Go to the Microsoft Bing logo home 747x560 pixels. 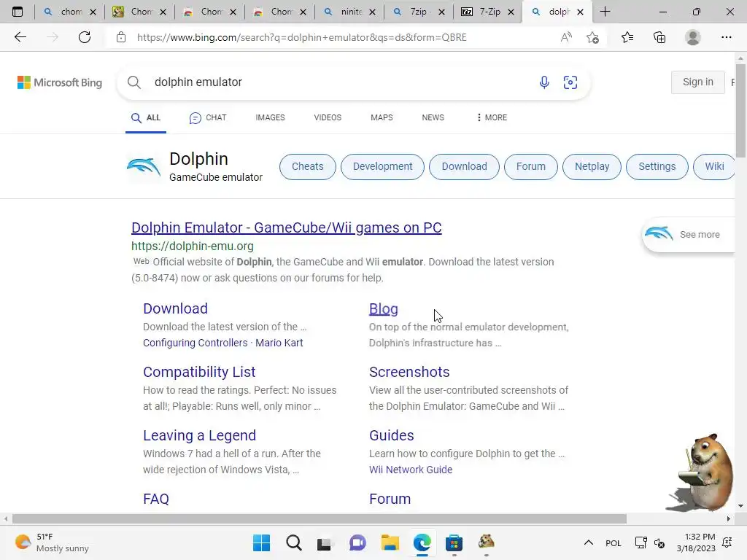60,82
